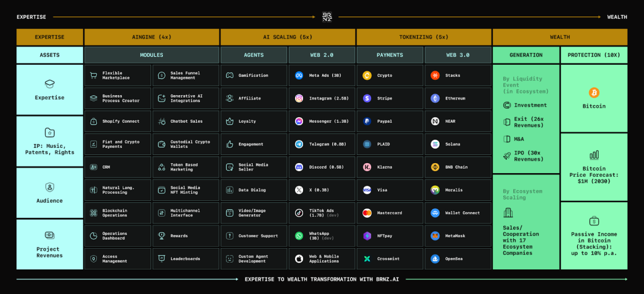Image resolution: width=644 pixels, height=294 pixels.
Task: Open the PLAID payments cell
Action: click(x=390, y=144)
